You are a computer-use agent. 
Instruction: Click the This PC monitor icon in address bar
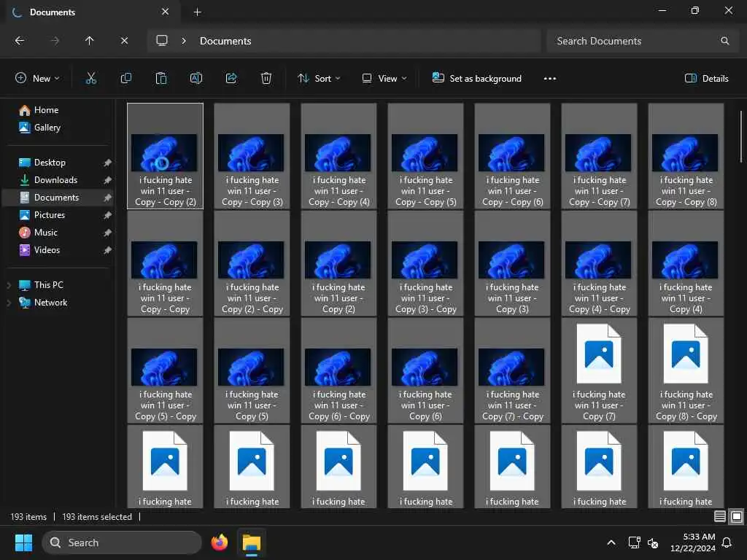[x=162, y=41]
